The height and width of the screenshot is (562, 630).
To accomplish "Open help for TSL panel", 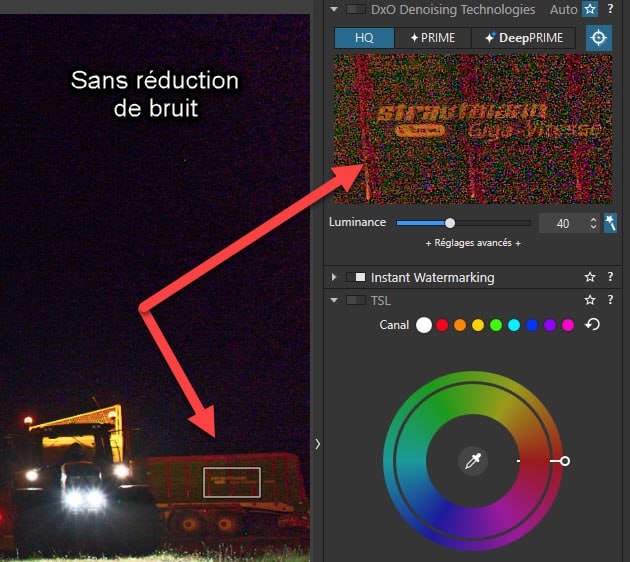I will [610, 300].
